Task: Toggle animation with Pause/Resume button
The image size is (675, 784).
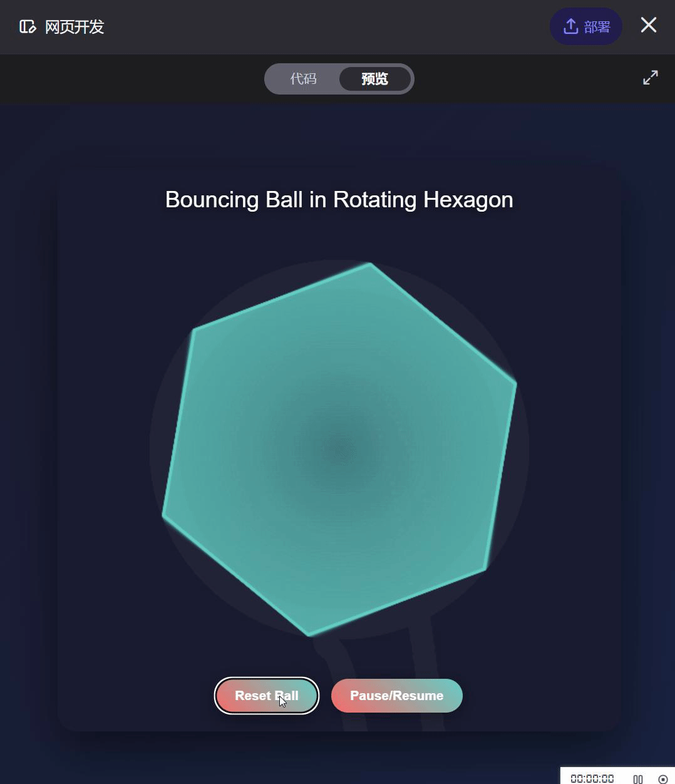Action: (396, 696)
